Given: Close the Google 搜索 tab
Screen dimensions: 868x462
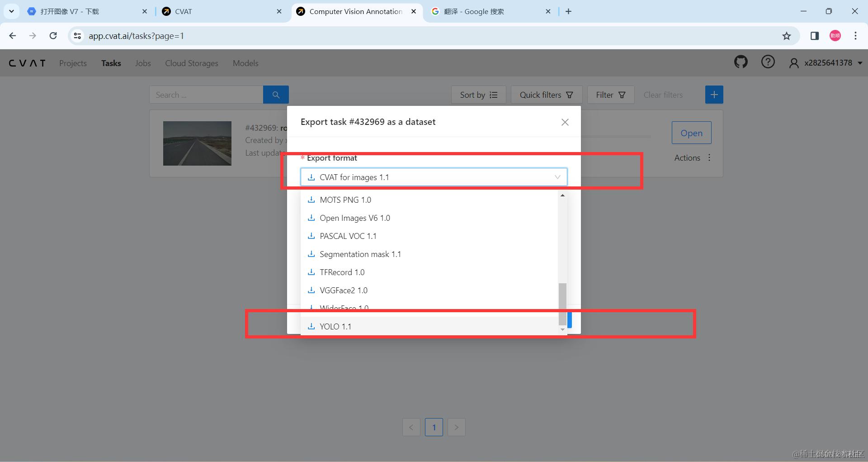Looking at the screenshot, I should (x=548, y=11).
